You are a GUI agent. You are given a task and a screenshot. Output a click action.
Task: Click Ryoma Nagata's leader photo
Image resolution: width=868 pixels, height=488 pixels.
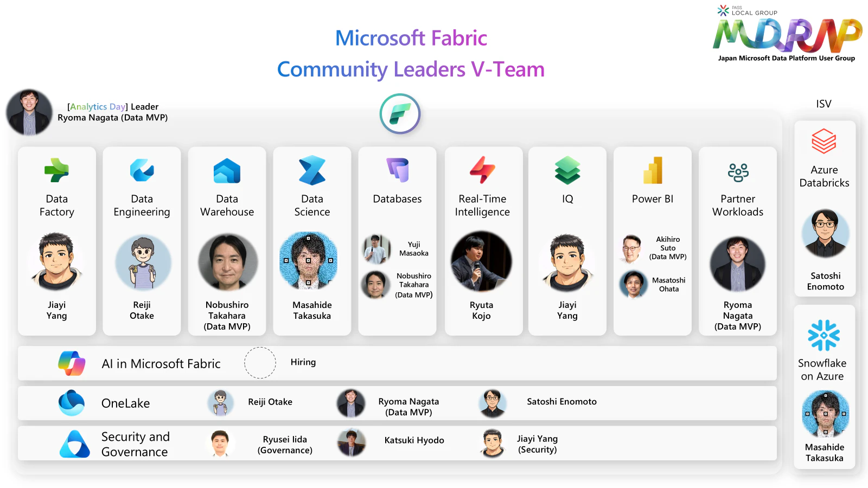29,112
